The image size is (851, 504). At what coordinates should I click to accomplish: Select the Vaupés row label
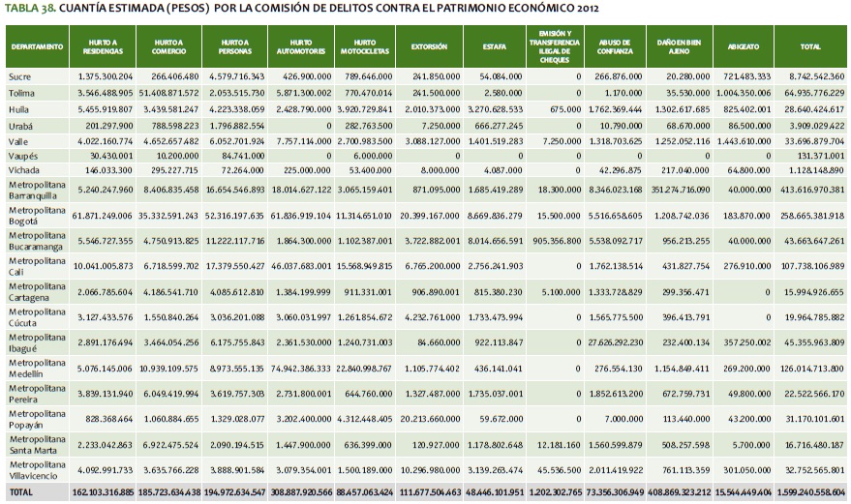coord(23,155)
